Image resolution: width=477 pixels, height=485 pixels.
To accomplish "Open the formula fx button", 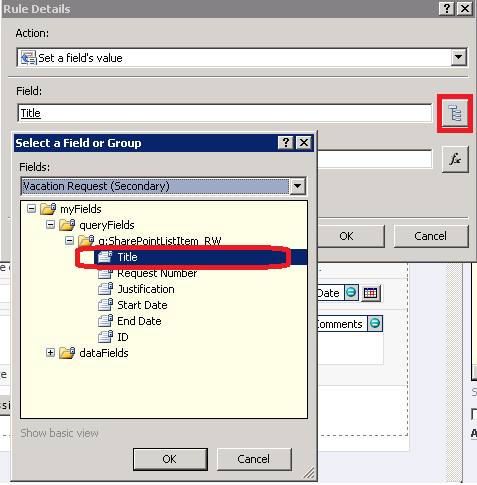I will point(455,159).
